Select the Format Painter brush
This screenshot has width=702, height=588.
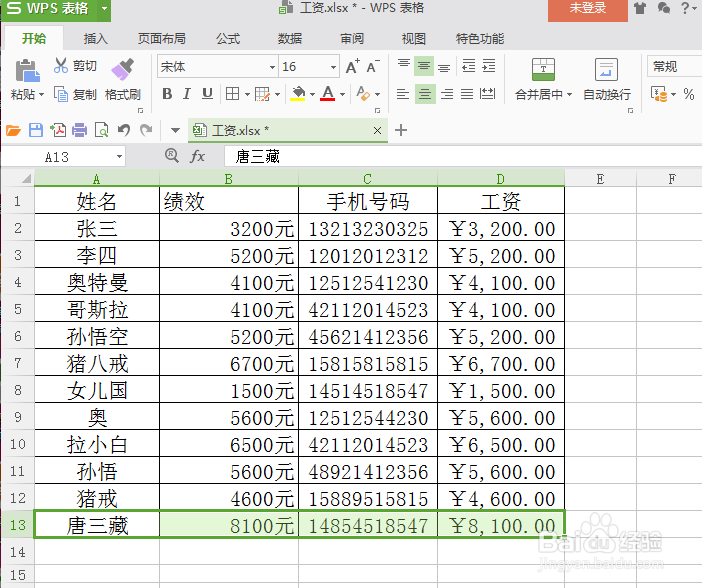pyautogui.click(x=123, y=69)
